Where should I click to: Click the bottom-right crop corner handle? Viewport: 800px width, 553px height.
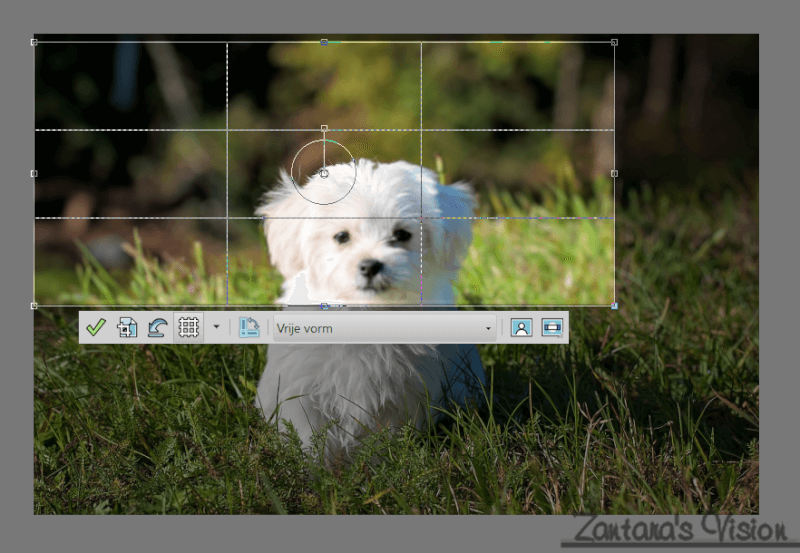[x=614, y=306]
